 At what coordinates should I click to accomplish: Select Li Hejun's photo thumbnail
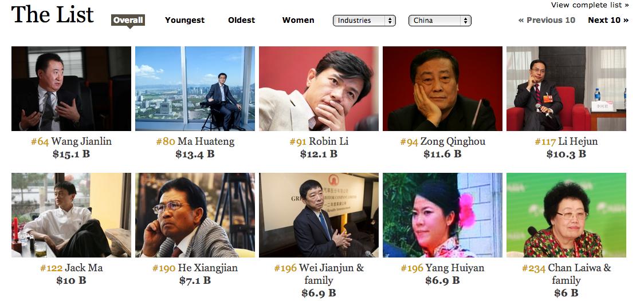[x=567, y=89]
